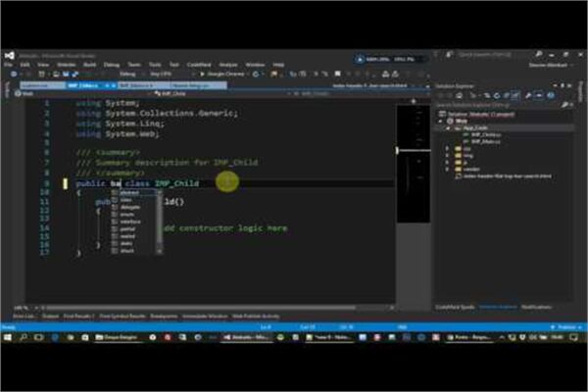The height and width of the screenshot is (392, 588).
Task: Switch to the Error List tab
Action: [x=17, y=316]
